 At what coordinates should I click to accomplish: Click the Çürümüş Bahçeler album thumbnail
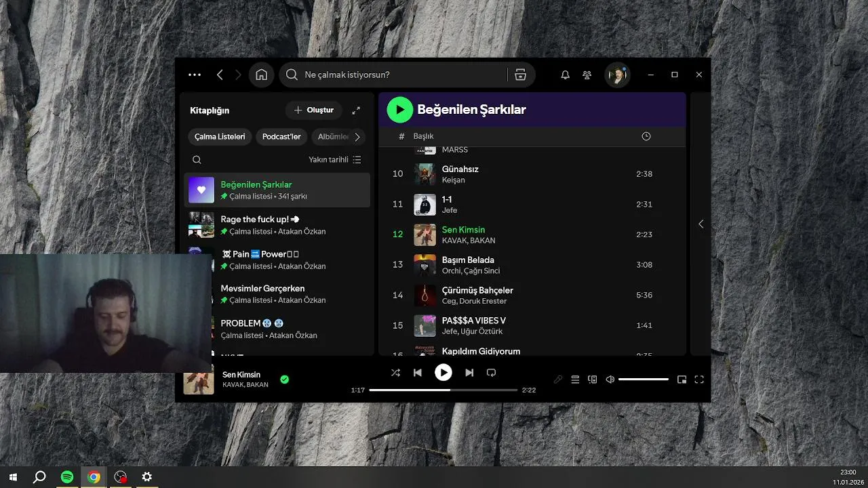pyautogui.click(x=425, y=296)
